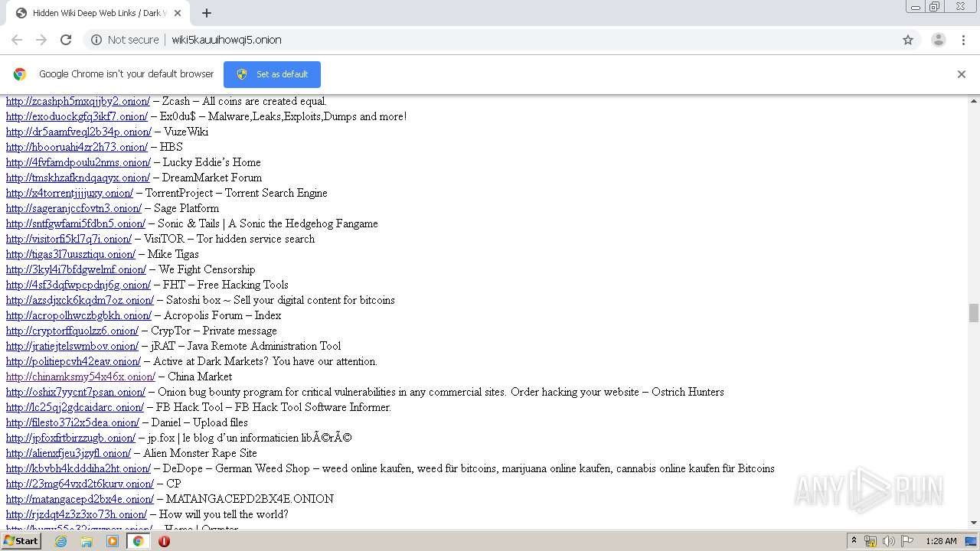
Task: Open the sntfgwfami5fdbn5.onion link
Action: [x=76, y=223]
